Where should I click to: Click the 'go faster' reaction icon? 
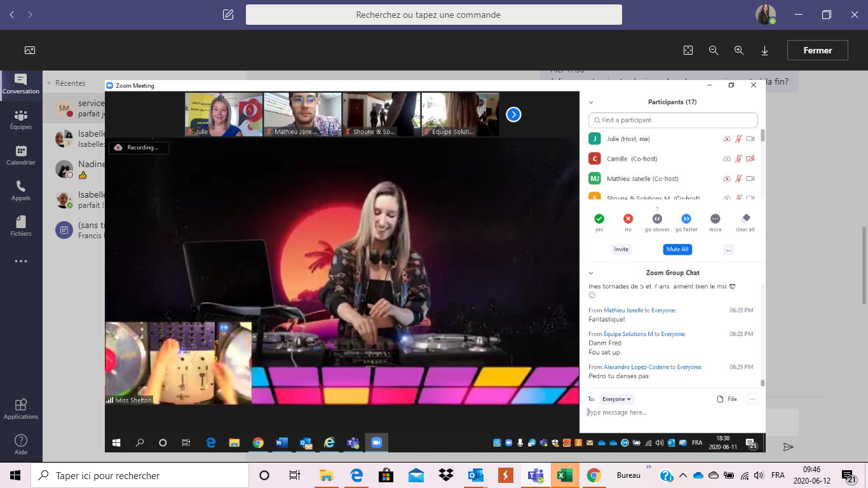[686, 219]
